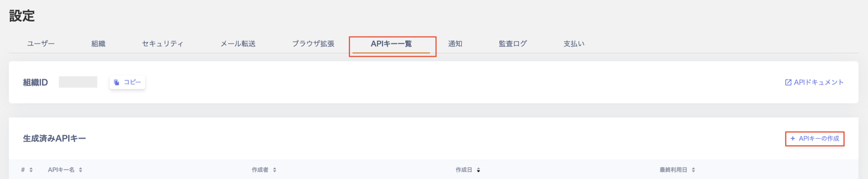Image resolution: width=868 pixels, height=179 pixels.
Task: Go to the メール転送 tab
Action: pos(238,44)
